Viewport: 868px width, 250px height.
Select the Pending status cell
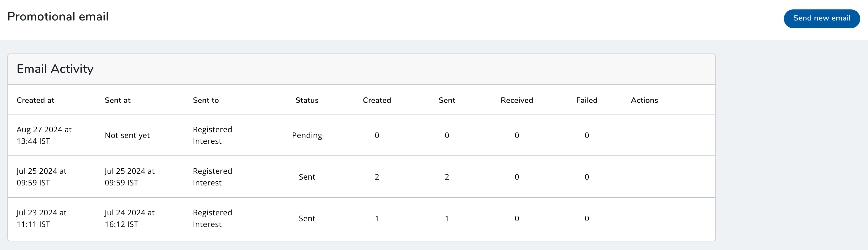click(307, 135)
